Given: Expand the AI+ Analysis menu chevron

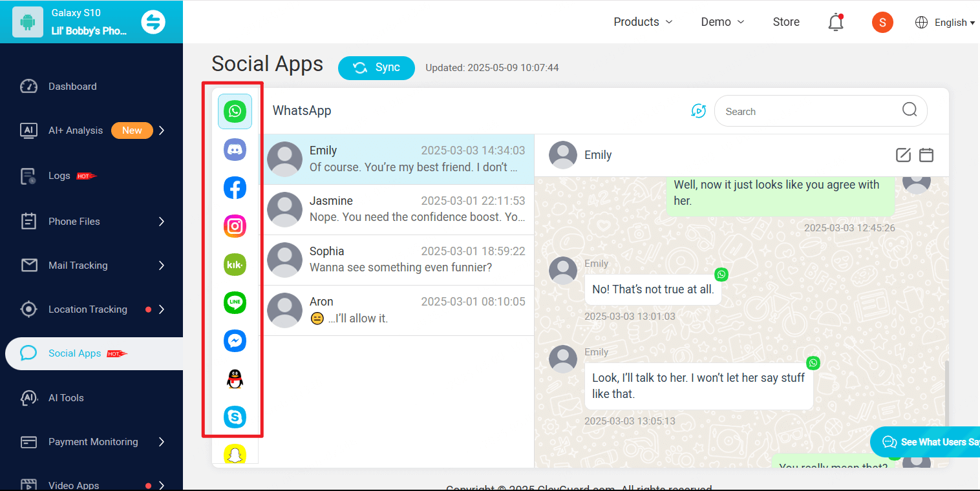Looking at the screenshot, I should 162,130.
